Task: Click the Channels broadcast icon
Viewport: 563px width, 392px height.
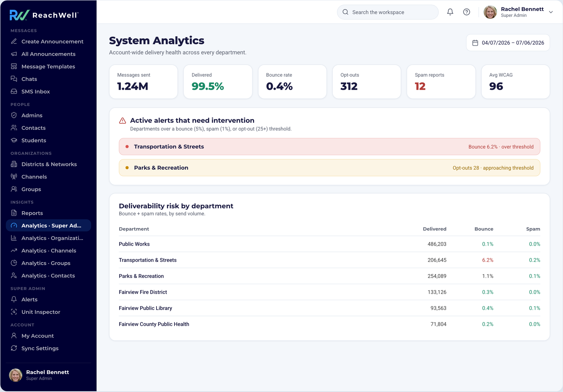Action: pos(14,177)
